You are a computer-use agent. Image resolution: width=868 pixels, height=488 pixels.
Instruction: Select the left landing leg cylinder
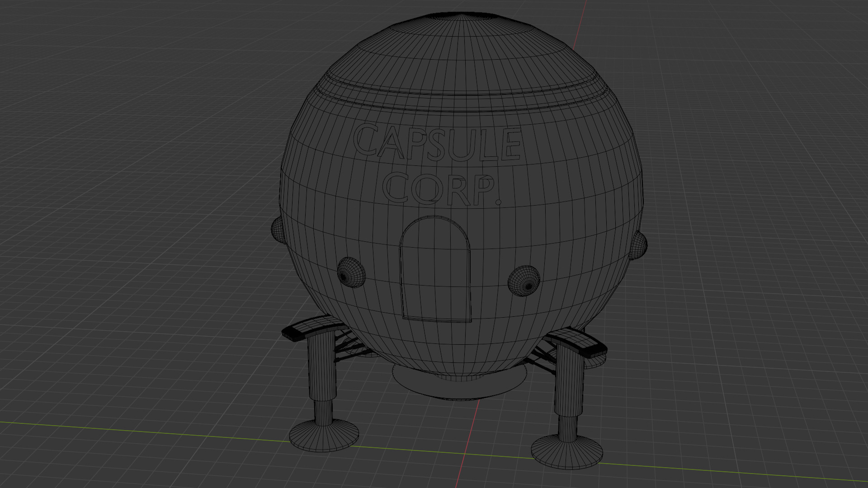pos(322,367)
